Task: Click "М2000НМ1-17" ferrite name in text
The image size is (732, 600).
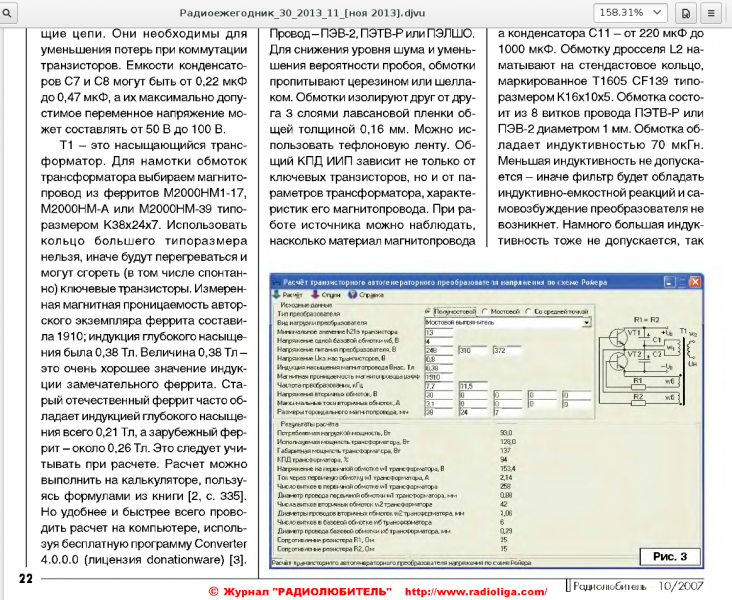Action: (205, 193)
